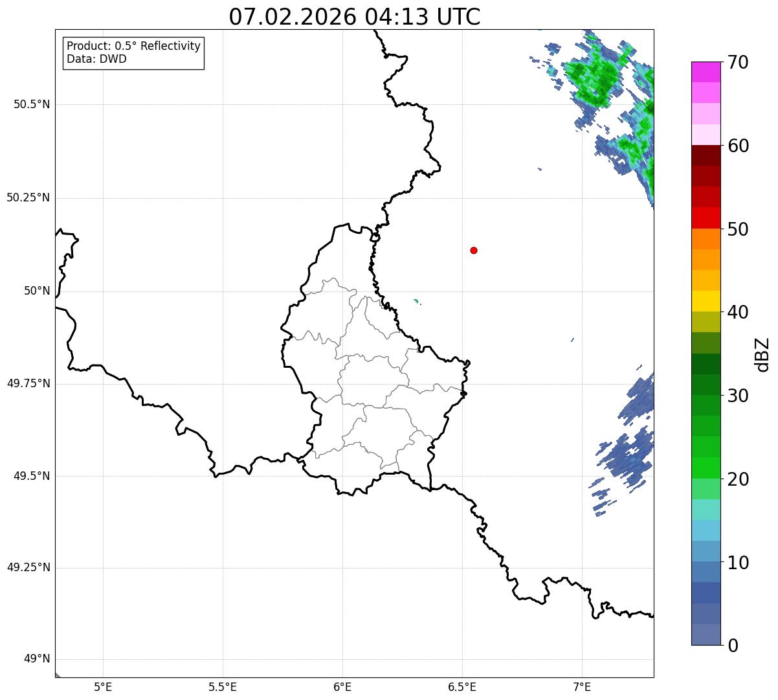
Task: Click the small green echo near 50°N
Action: [x=416, y=301]
